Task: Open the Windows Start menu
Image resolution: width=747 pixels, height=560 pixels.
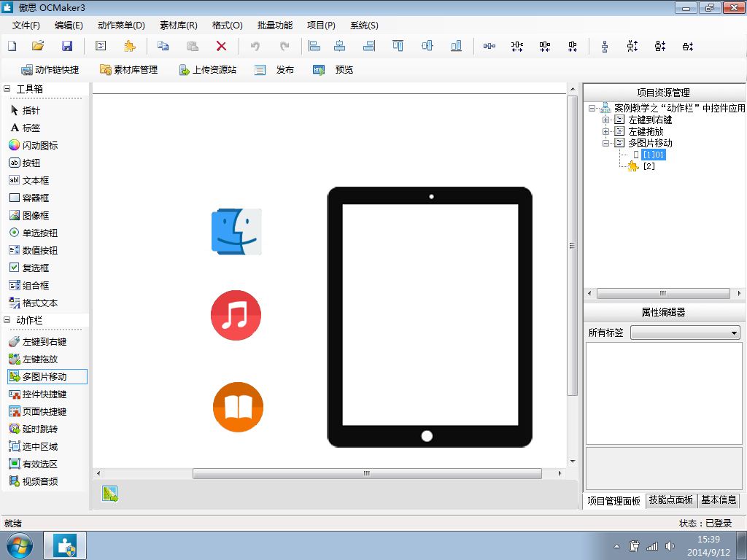Action: [19, 545]
